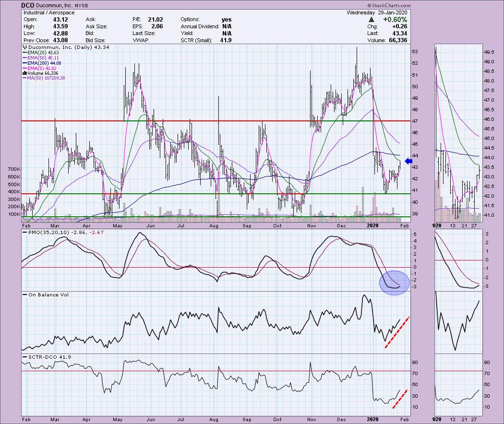The image size is (504, 424).
Task: Click the High value 43.59
Action: (x=60, y=27)
